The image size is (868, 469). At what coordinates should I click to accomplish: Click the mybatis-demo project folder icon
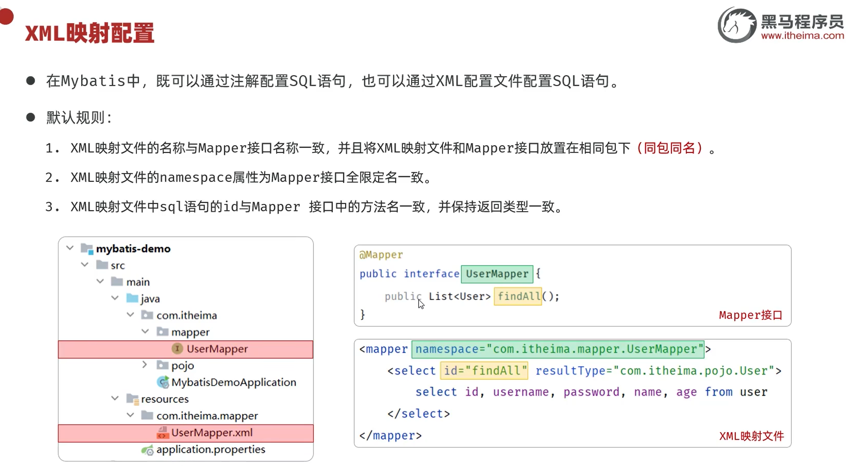[x=87, y=248]
